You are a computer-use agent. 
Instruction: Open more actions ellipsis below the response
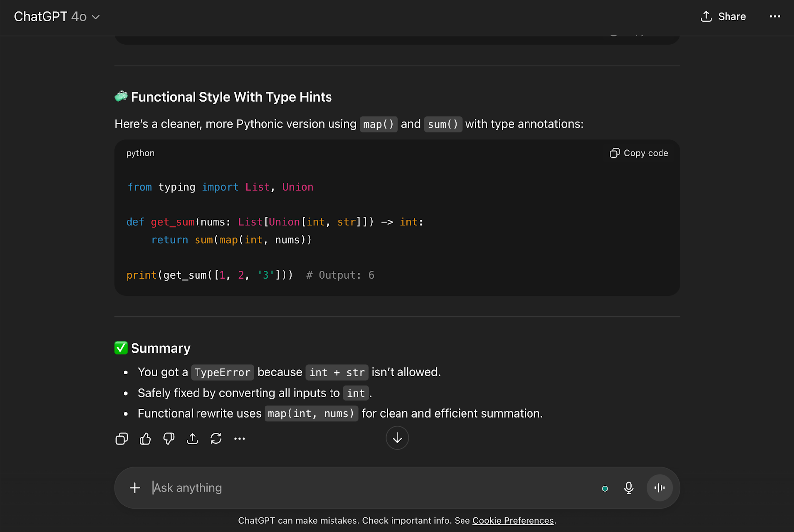coord(240,439)
